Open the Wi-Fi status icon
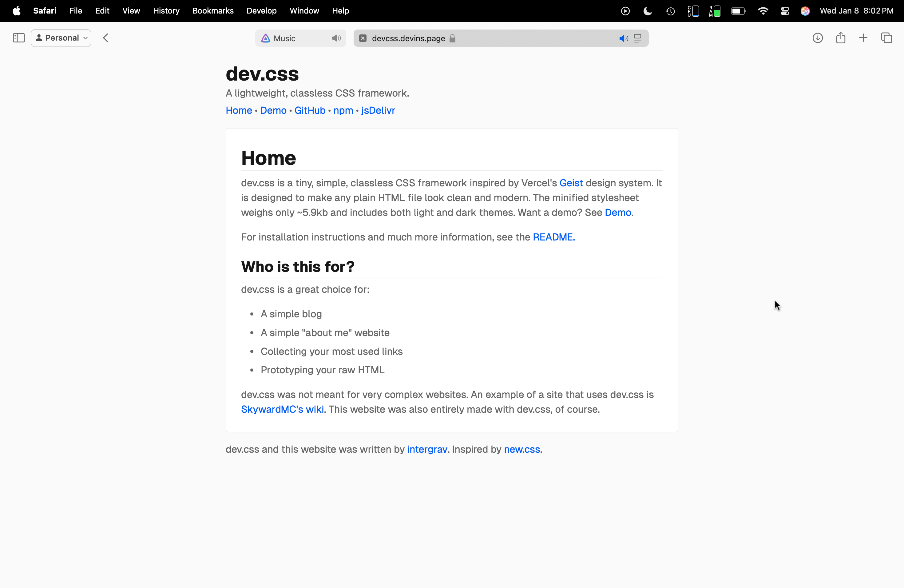This screenshot has width=904, height=588. point(763,11)
